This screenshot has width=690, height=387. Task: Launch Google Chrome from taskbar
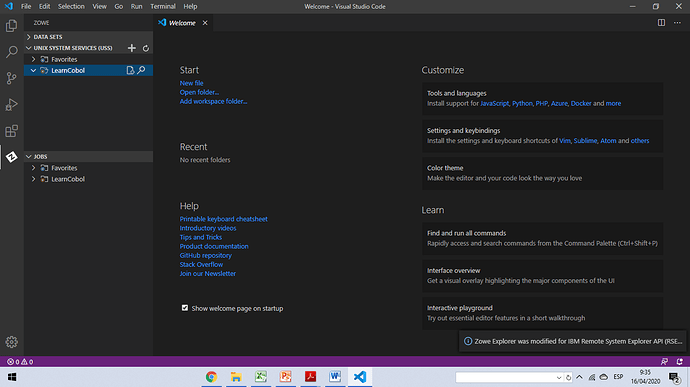(x=211, y=377)
